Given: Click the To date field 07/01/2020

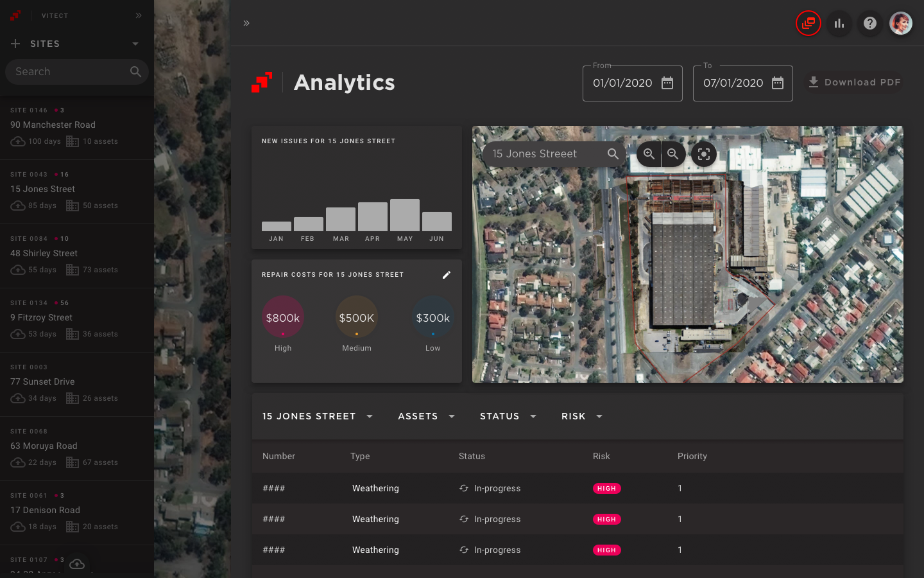Looking at the screenshot, I should pos(742,83).
